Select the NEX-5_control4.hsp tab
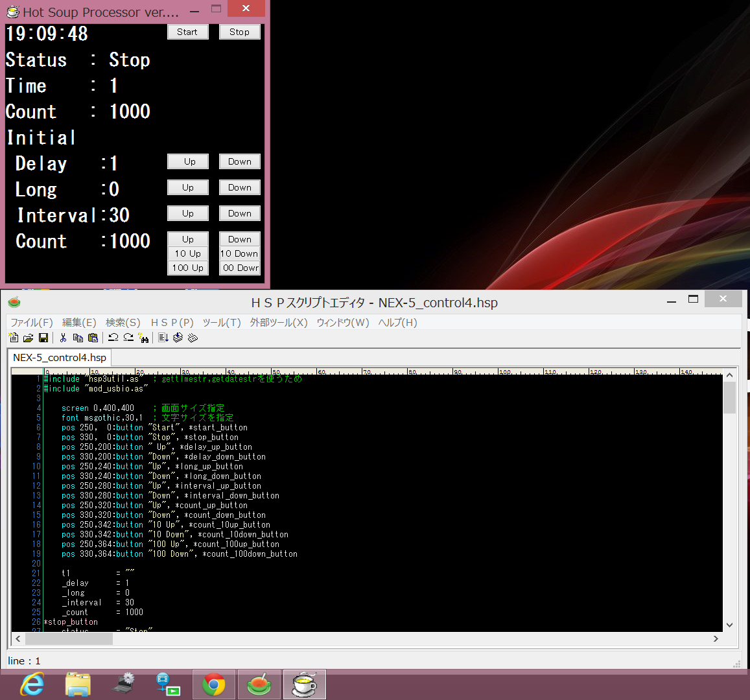Image resolution: width=750 pixels, height=700 pixels. 60,357
